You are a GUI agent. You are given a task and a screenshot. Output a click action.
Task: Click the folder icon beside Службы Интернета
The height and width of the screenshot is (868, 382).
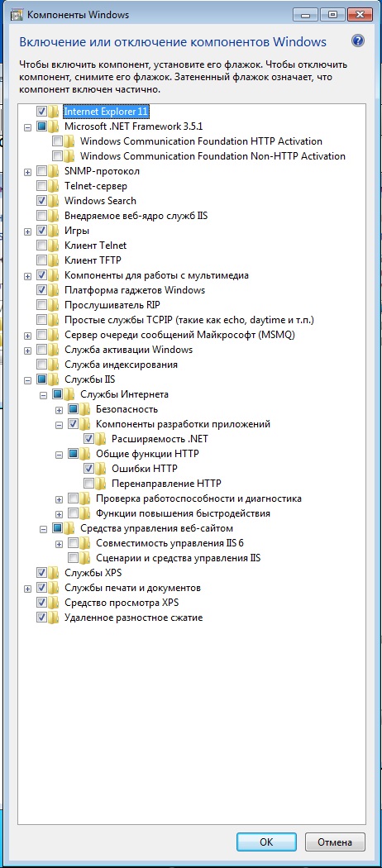pos(69,394)
